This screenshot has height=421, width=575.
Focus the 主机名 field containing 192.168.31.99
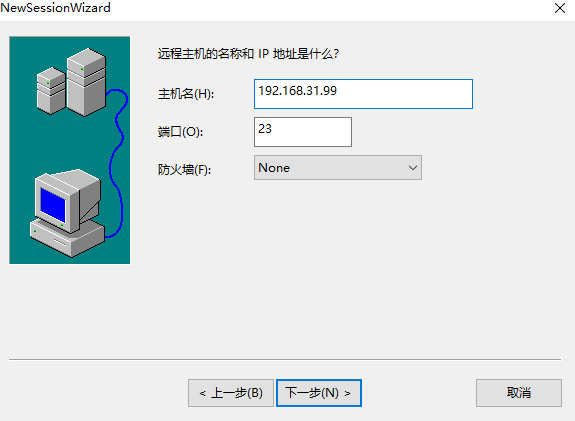click(x=363, y=94)
